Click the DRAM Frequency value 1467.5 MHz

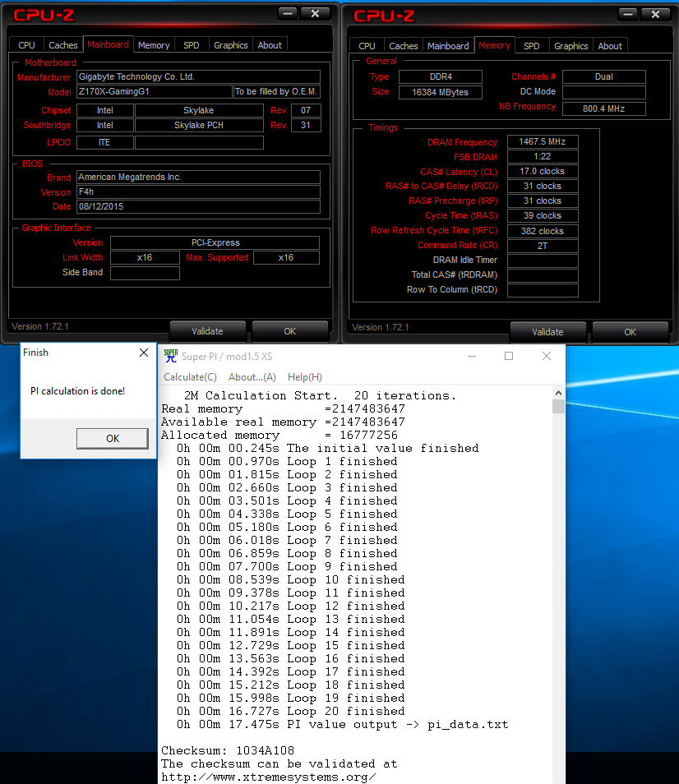point(543,141)
